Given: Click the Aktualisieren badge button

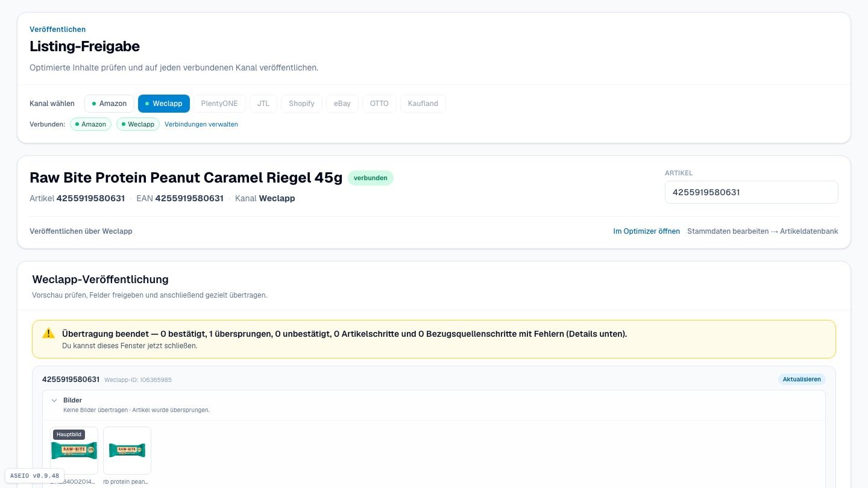Looking at the screenshot, I should 802,380.
